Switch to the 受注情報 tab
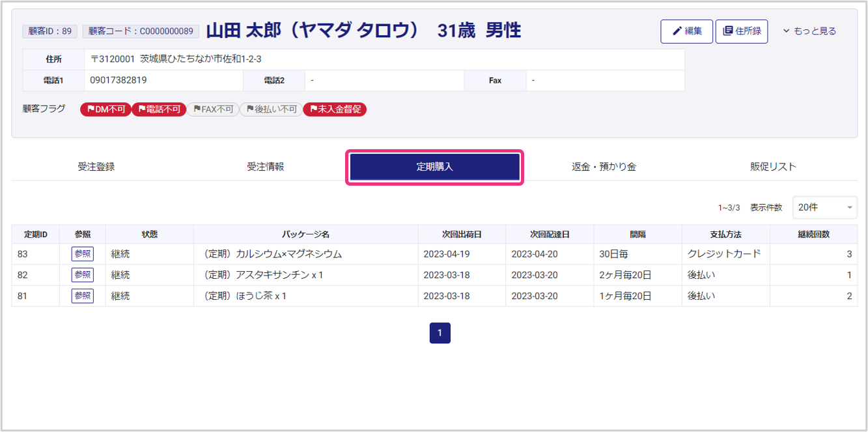This screenshot has width=868, height=432. coord(265,167)
